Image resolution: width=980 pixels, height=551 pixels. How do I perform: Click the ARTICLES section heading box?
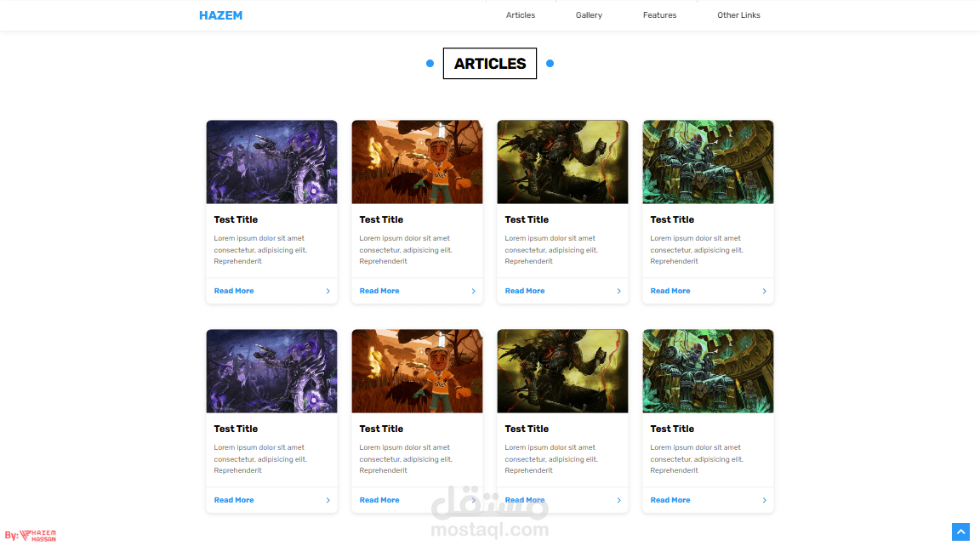490,63
